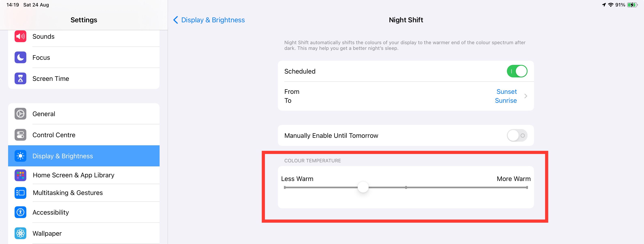Tap the Sunrise schedule value
Viewport: 644px width, 244px height.
pyautogui.click(x=505, y=101)
